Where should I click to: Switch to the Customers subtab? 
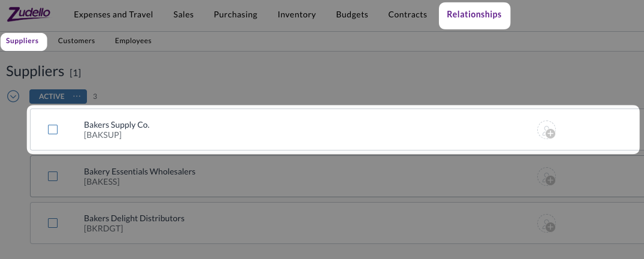point(76,41)
